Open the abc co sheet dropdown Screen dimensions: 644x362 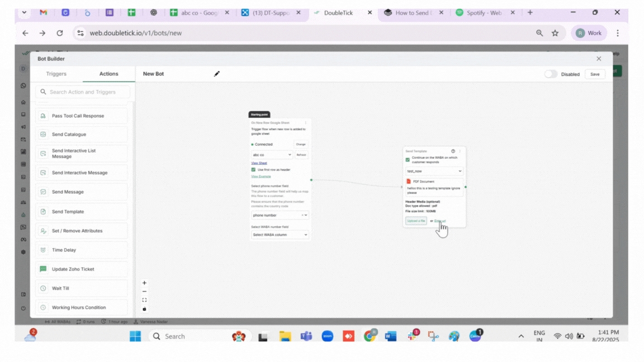(x=272, y=155)
